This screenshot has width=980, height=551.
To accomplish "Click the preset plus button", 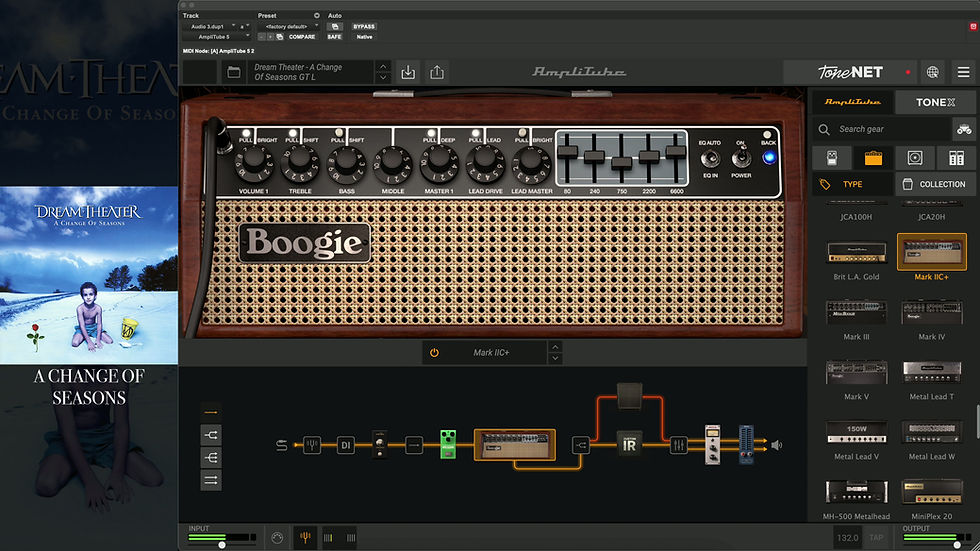I will [270, 37].
